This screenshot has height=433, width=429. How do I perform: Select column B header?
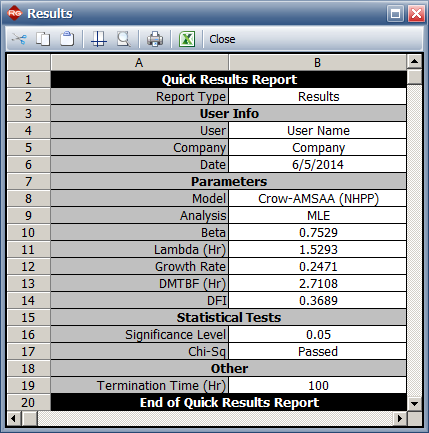317,62
